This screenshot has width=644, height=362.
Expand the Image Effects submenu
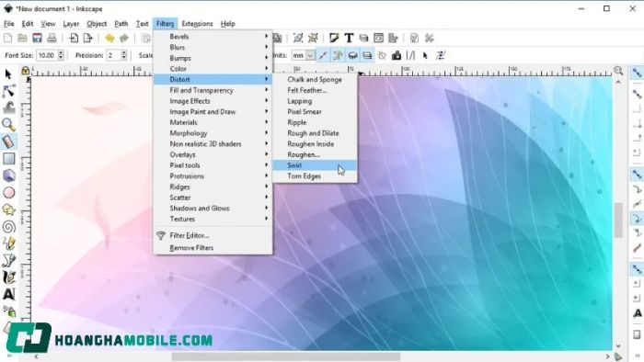(x=213, y=101)
